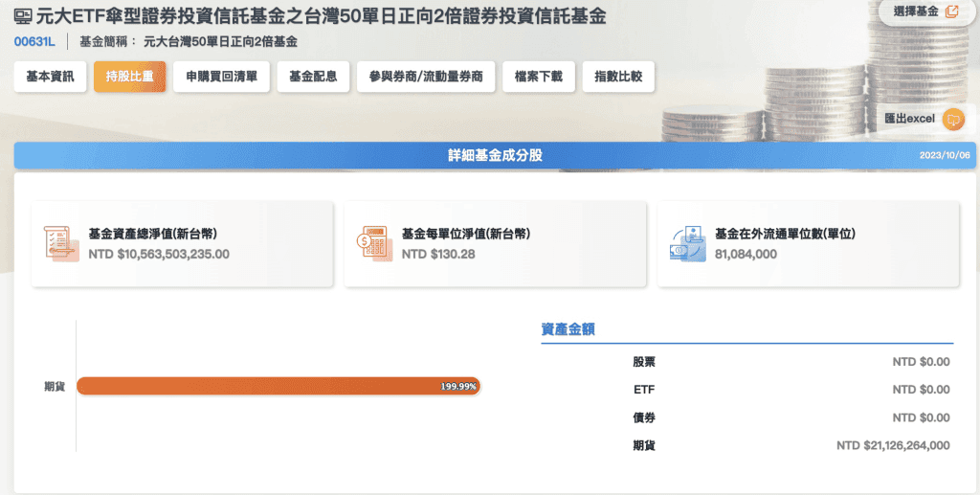Click the 債券 row label
The width and height of the screenshot is (980, 495).
[644, 417]
